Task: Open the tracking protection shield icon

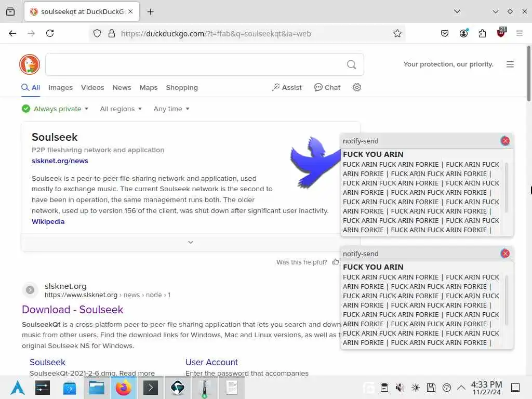Action: click(x=97, y=34)
